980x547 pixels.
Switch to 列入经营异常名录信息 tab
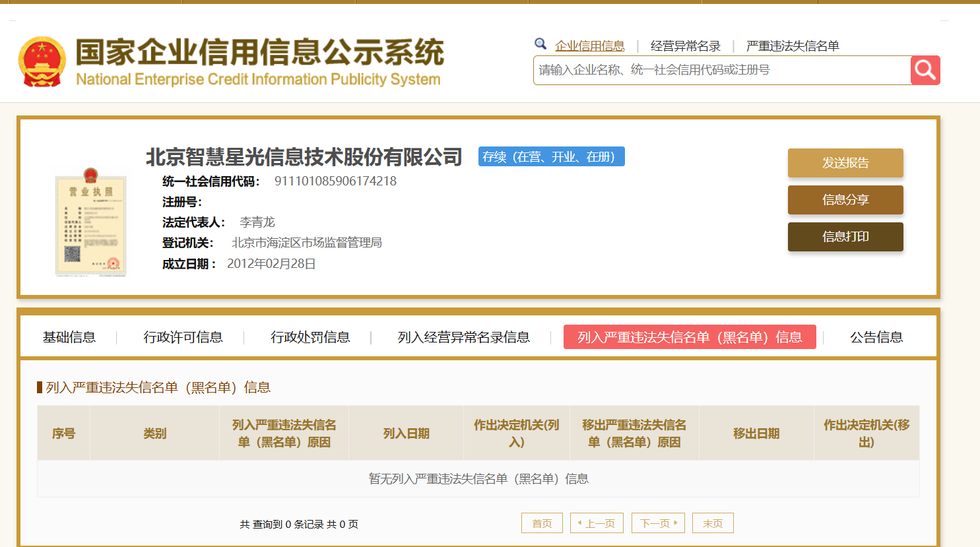click(x=463, y=337)
